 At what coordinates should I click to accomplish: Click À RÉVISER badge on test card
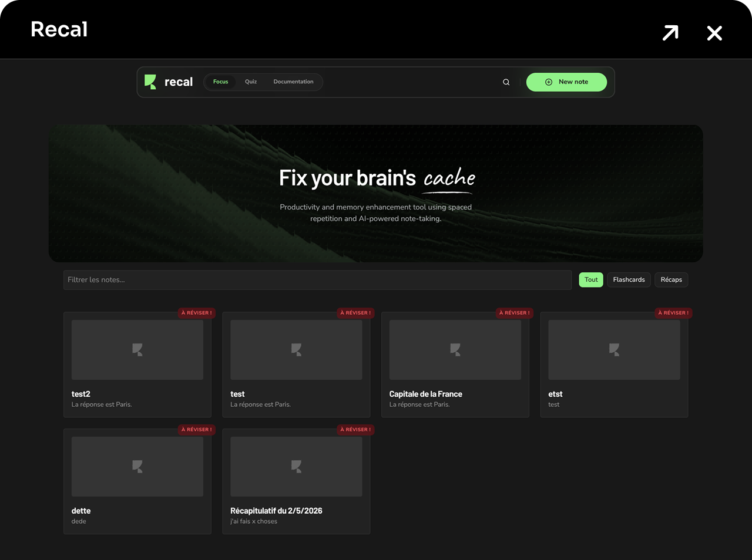coord(355,313)
